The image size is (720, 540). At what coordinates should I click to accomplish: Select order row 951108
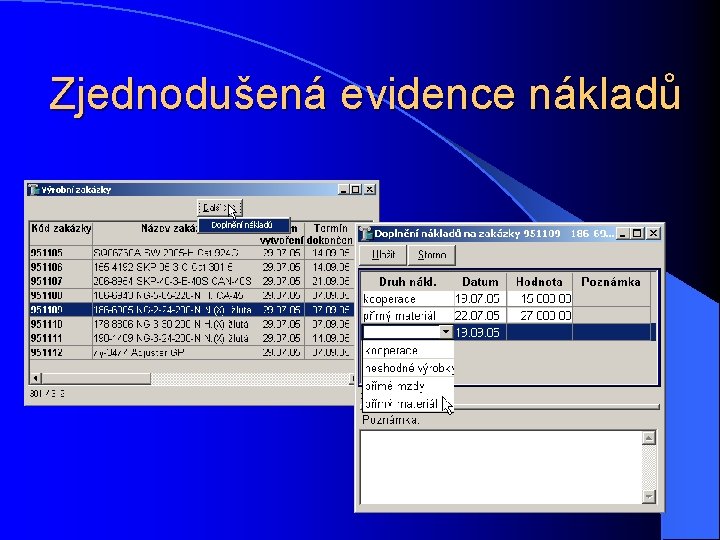click(x=191, y=295)
